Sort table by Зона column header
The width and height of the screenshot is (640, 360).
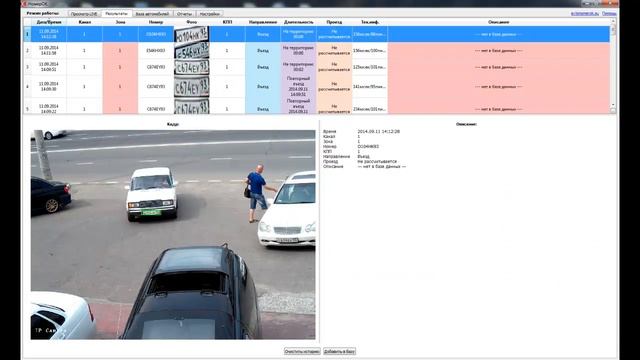[x=120, y=22]
